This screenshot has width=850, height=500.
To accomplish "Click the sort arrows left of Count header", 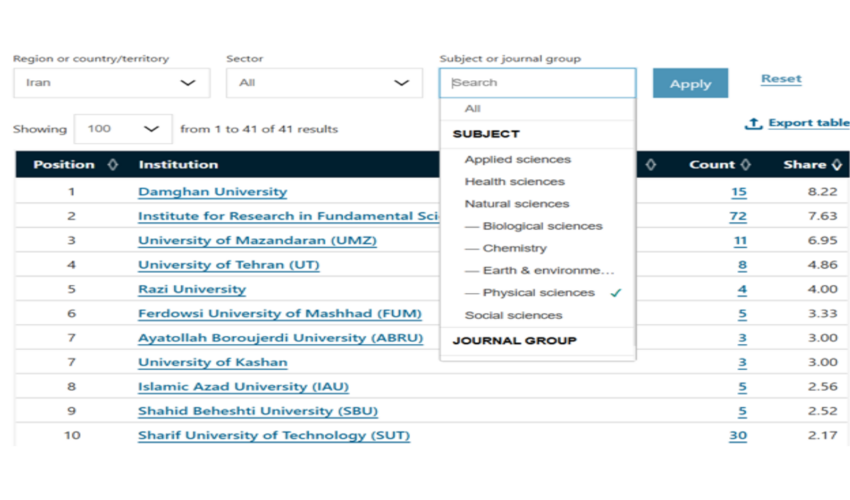I will point(651,164).
